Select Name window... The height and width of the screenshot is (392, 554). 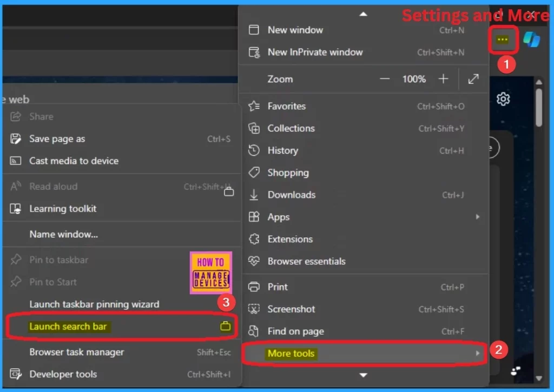122,234
